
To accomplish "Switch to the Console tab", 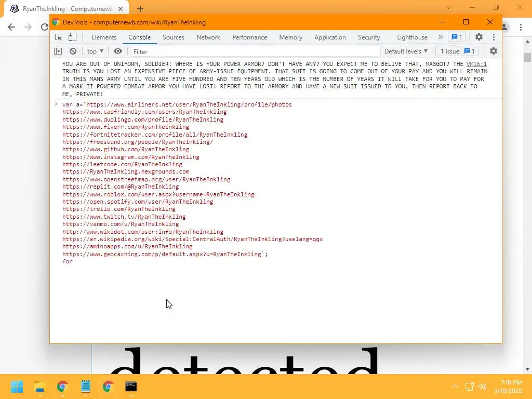I will coord(139,37).
